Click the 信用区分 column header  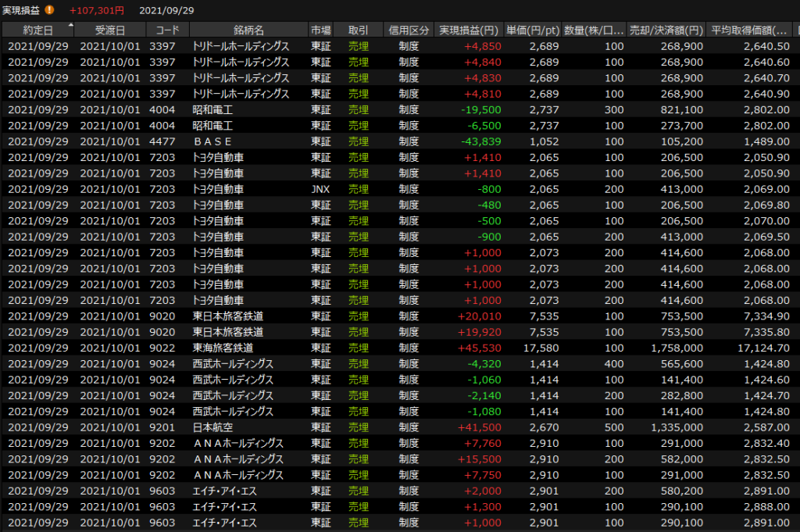409,30
